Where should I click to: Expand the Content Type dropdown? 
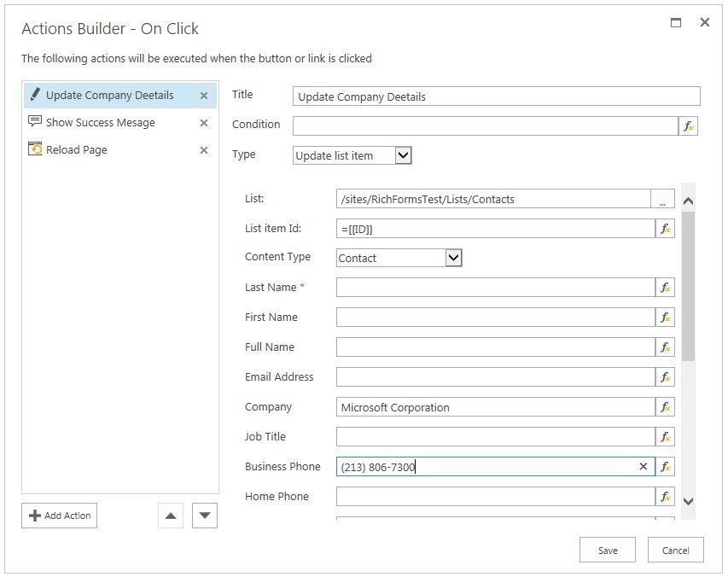coord(453,258)
